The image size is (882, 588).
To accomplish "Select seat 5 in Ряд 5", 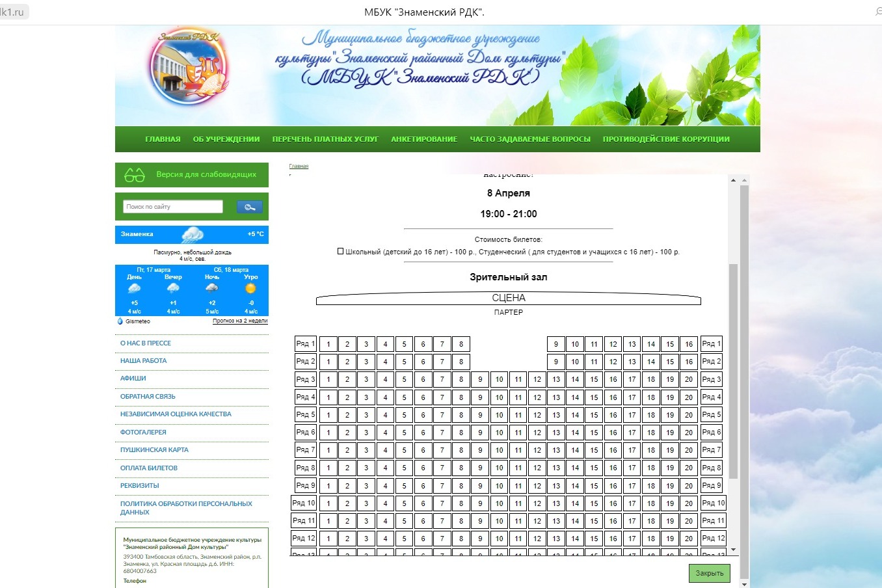I will (404, 415).
